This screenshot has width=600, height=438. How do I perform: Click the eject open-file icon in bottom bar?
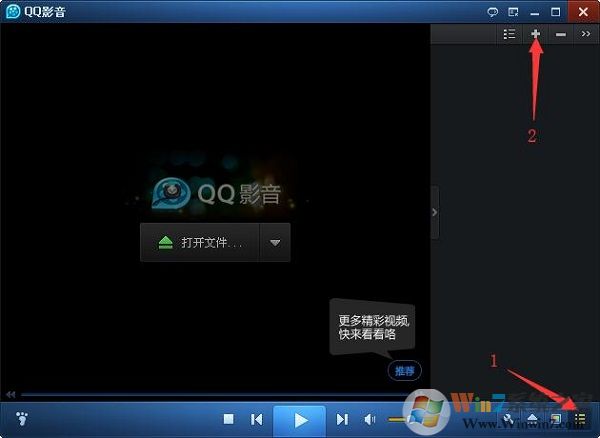pyautogui.click(x=532, y=419)
